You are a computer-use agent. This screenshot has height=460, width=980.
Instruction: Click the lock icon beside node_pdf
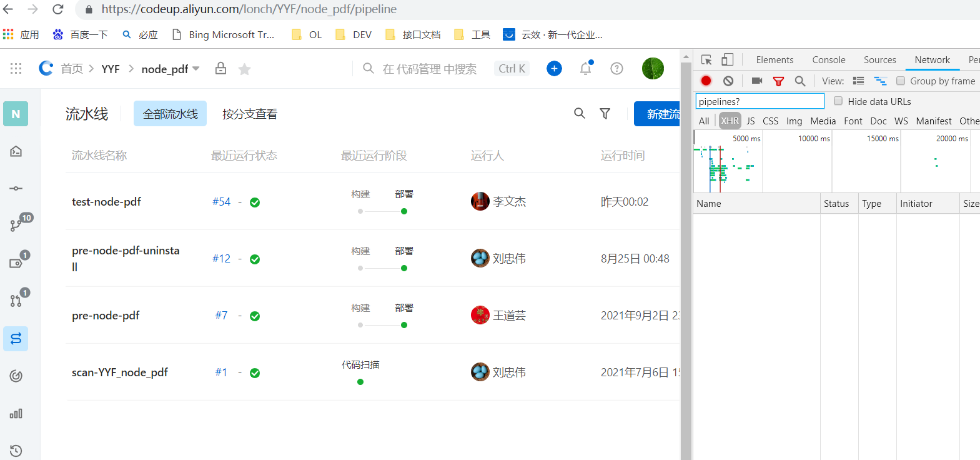[x=220, y=68]
